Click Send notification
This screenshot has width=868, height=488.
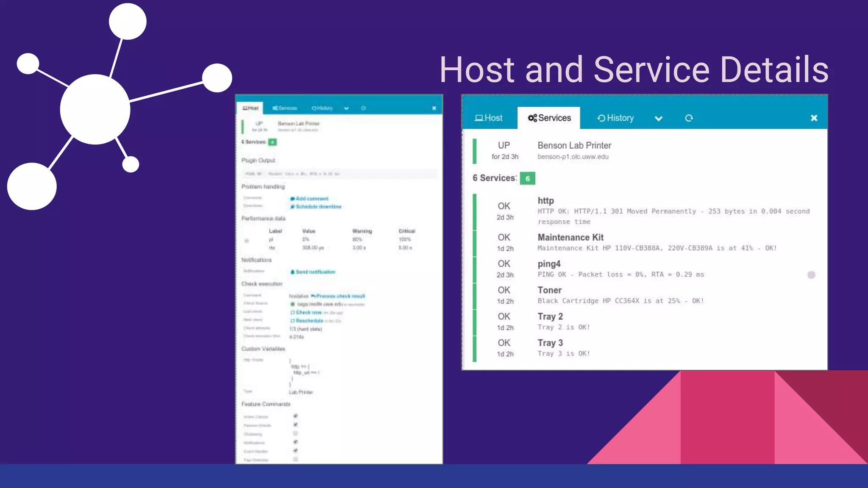click(x=313, y=272)
